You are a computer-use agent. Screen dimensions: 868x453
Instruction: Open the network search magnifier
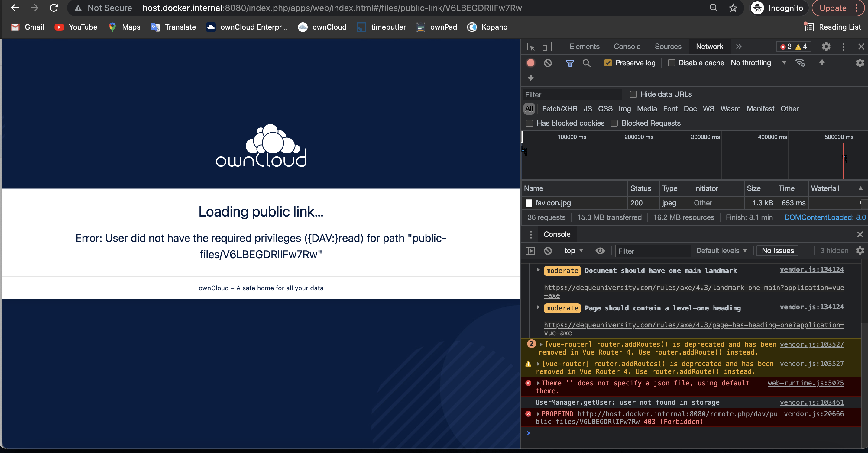point(586,63)
